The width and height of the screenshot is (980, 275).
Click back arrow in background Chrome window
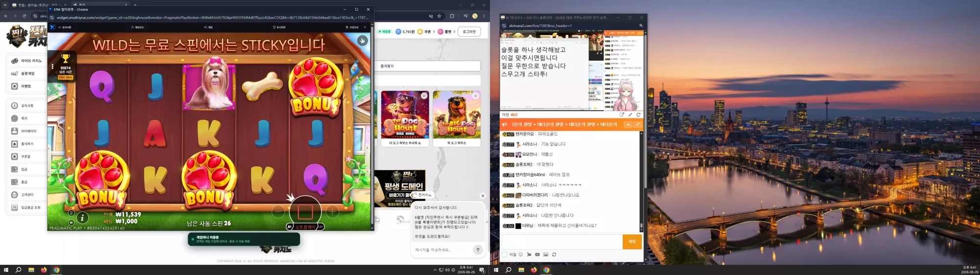point(5,16)
